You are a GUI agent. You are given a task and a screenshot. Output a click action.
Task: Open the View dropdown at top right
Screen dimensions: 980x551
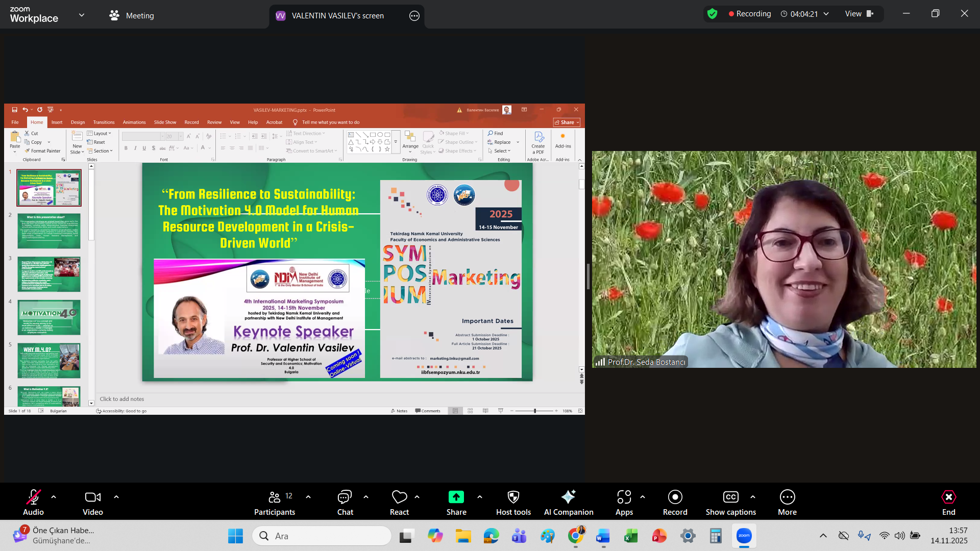coord(859,14)
